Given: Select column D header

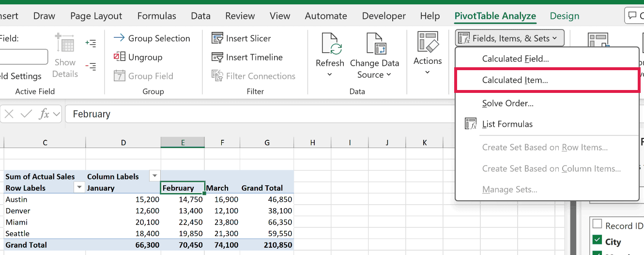Looking at the screenshot, I should coord(123,142).
